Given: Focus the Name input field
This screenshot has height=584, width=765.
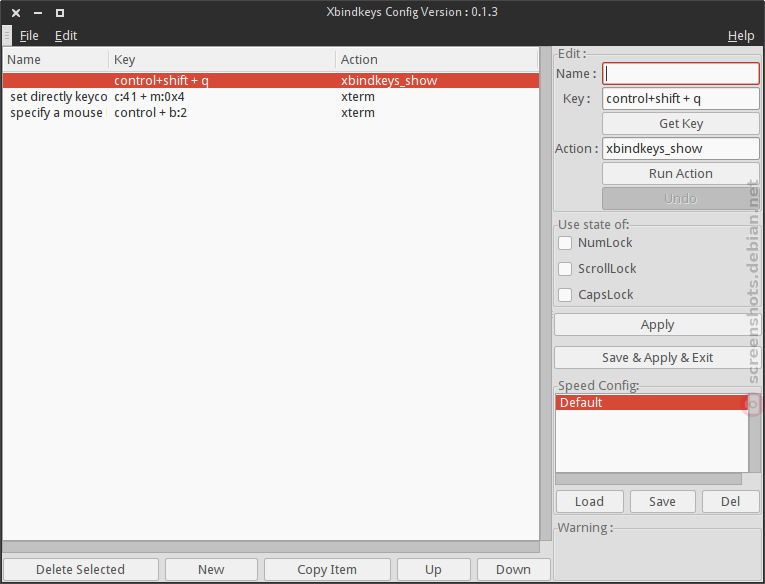Looking at the screenshot, I should (681, 74).
